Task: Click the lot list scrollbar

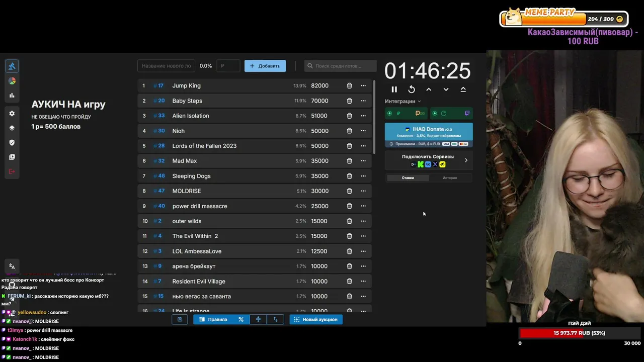Action: point(374,117)
